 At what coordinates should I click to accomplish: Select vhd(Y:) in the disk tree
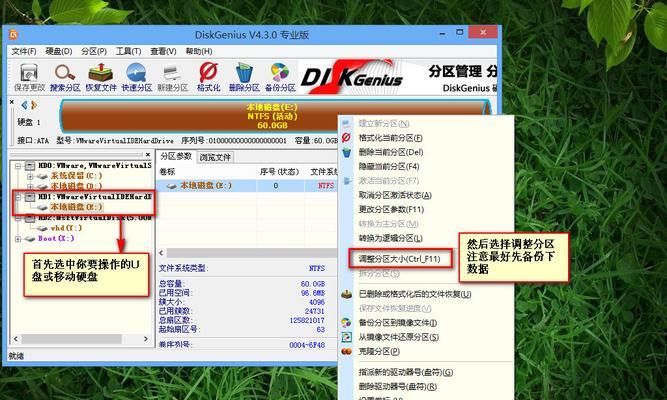coord(66,228)
